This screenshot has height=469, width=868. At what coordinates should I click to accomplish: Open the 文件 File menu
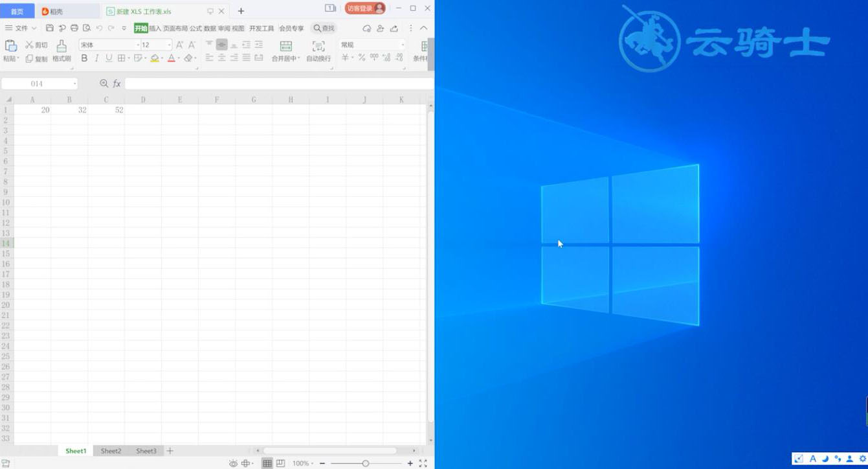(x=21, y=29)
